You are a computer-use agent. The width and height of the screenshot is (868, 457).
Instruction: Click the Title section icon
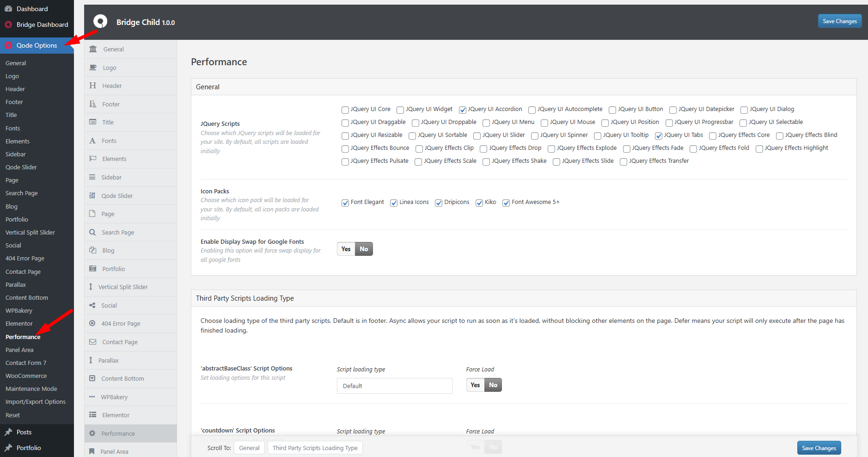(x=93, y=122)
